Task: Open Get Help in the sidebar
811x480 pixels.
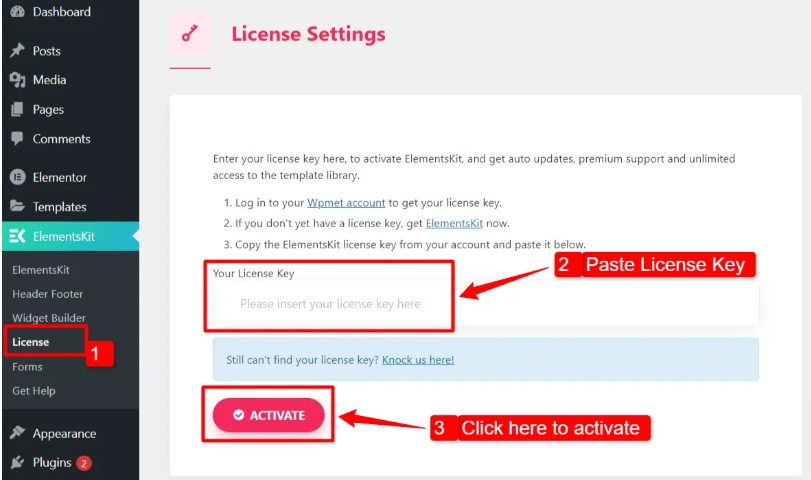Action: [34, 391]
